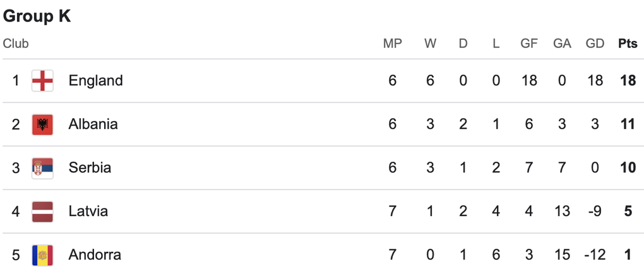
Task: Open the Albania team link
Action: click(x=93, y=124)
